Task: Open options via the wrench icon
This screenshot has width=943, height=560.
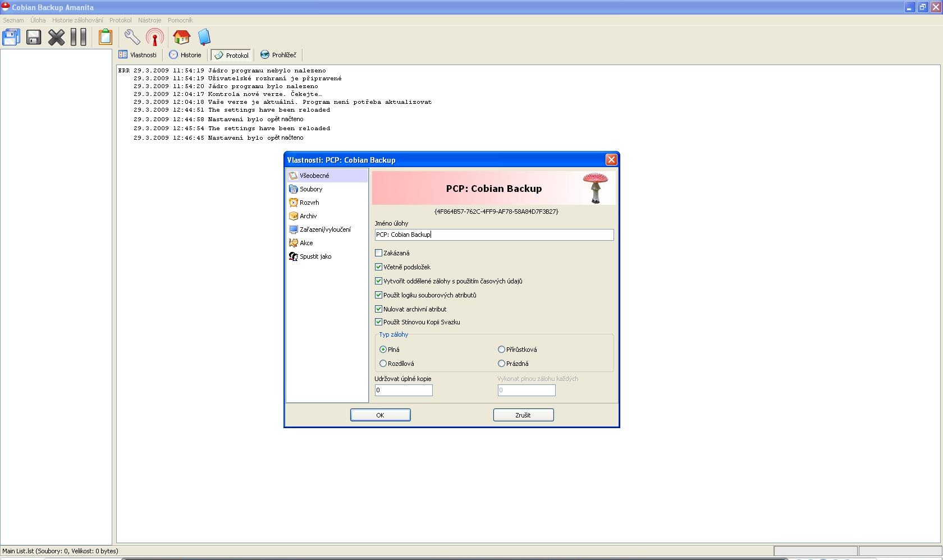Action: click(x=132, y=37)
